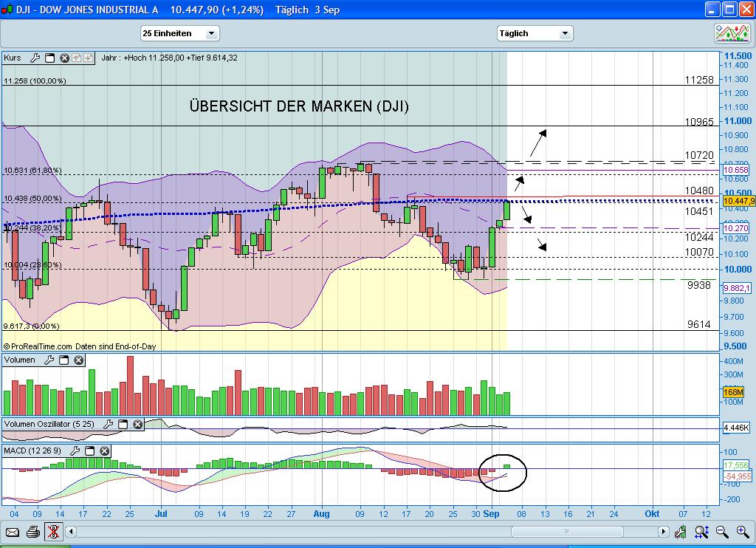
Task: Select the candlestick settings tool bottom right
Action: click(x=681, y=532)
